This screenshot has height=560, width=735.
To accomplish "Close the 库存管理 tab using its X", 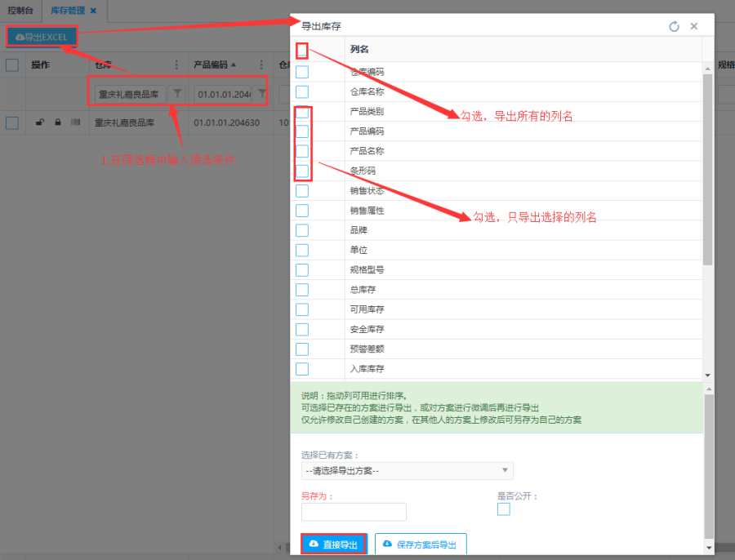I will tap(93, 11).
